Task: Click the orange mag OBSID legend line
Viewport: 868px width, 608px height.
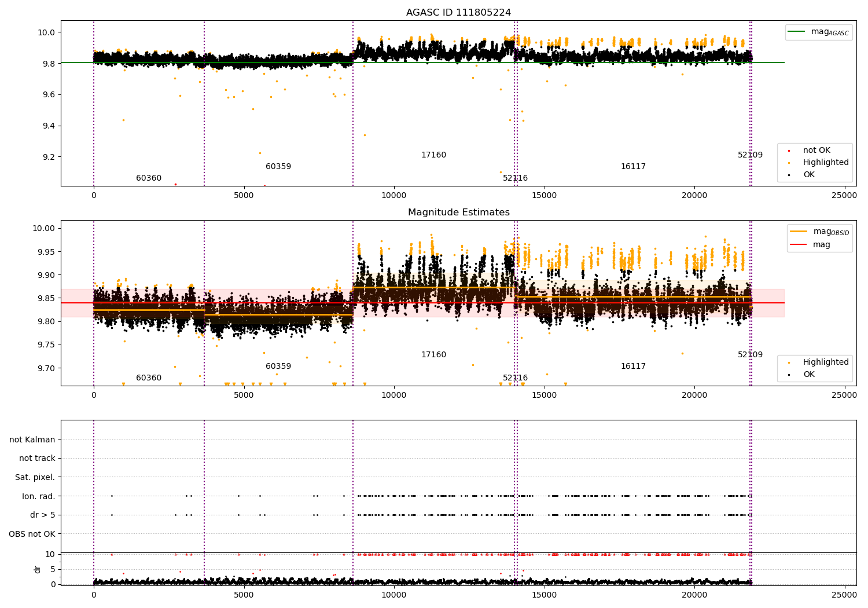Action: [x=799, y=232]
